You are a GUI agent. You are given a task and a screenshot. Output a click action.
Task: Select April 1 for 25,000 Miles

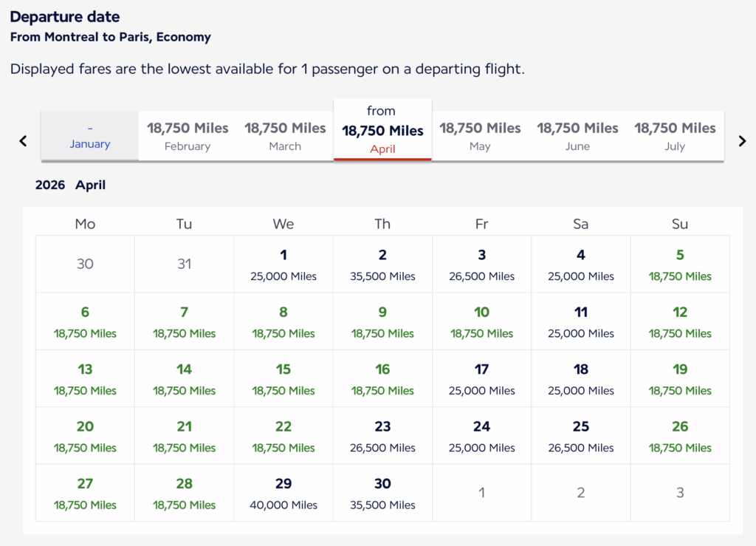283,264
